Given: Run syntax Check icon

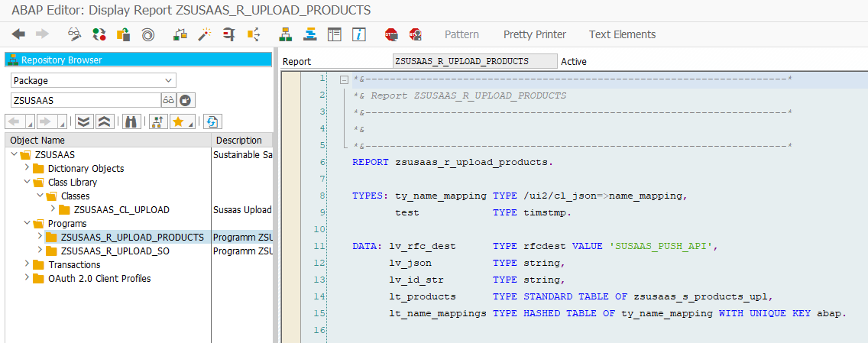Looking at the screenshot, I should point(180,34).
